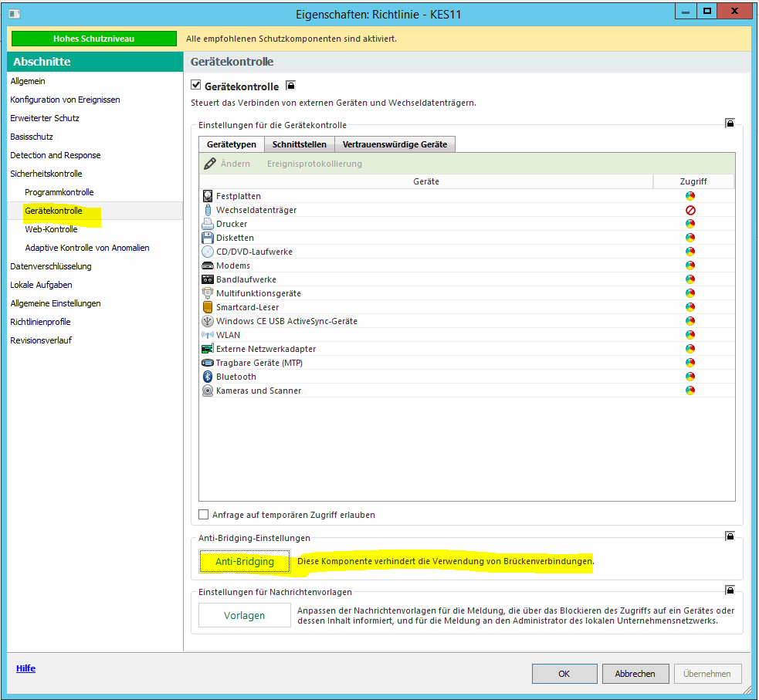Switch to the Schnittstellen tab
The width and height of the screenshot is (759, 700).
(299, 144)
